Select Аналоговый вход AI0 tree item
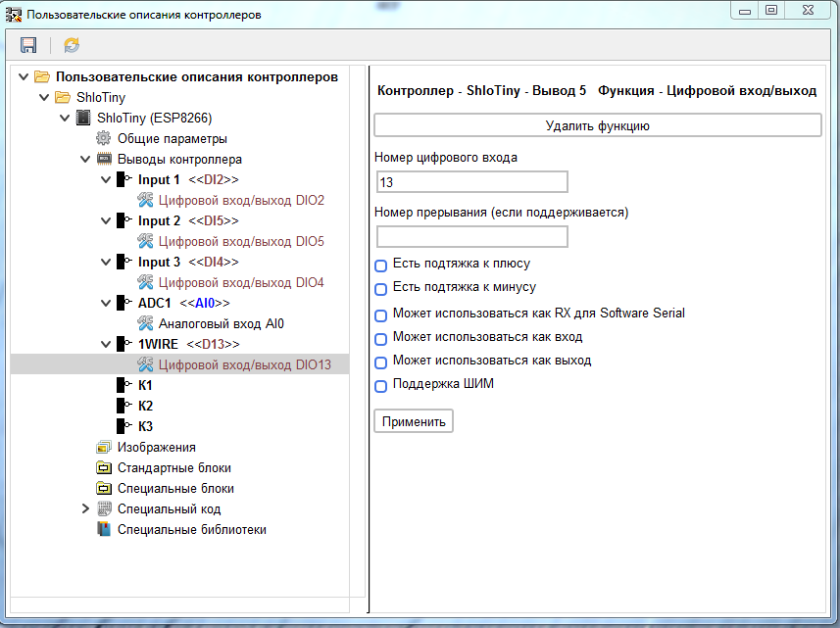This screenshot has height=628, width=840. click(222, 324)
